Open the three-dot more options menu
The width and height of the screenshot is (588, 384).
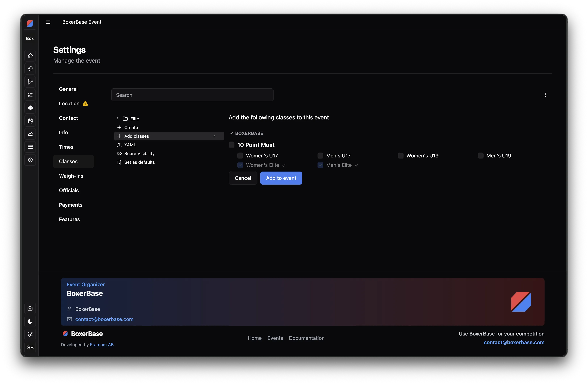click(x=545, y=95)
